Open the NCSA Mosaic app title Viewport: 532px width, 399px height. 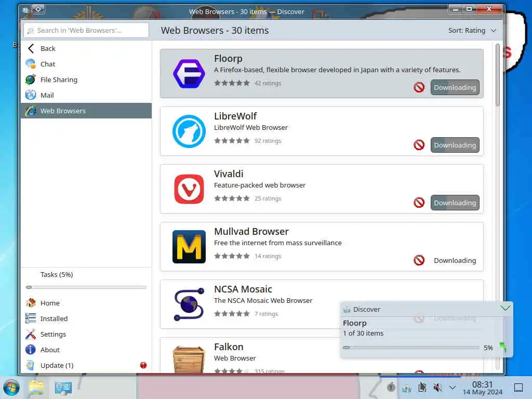pos(243,289)
